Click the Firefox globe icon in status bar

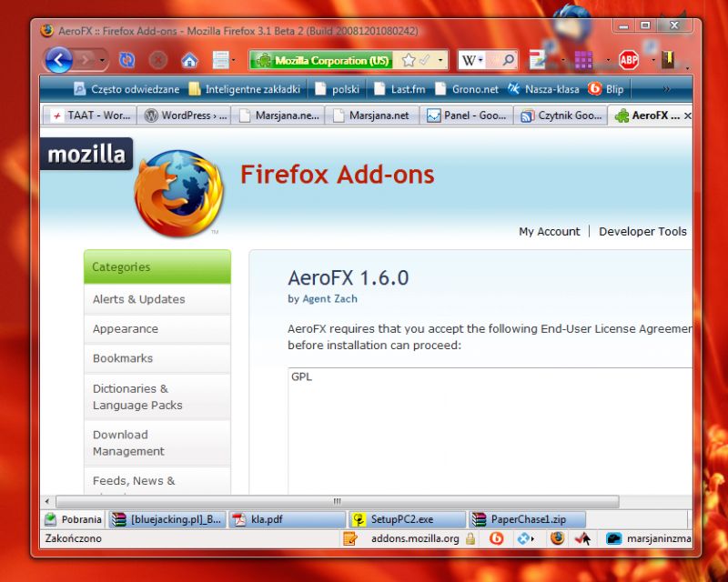click(x=557, y=538)
